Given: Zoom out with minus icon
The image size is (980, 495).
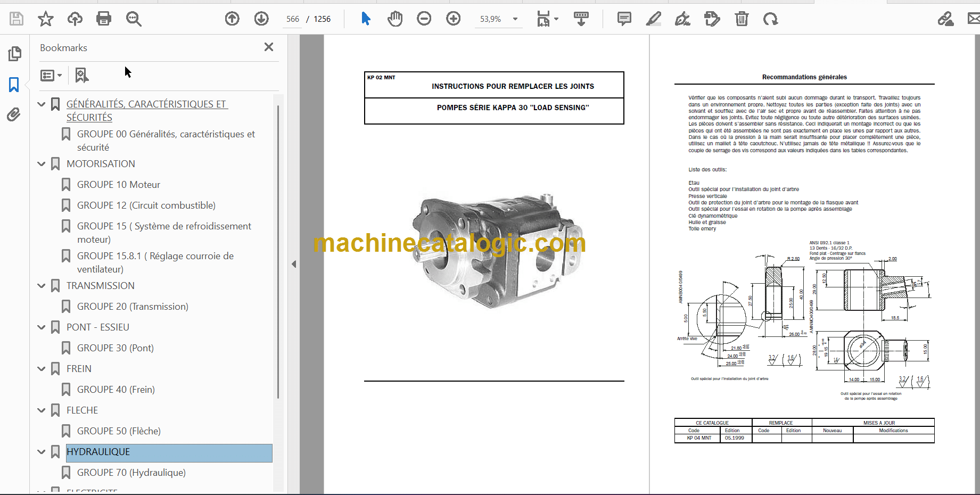Looking at the screenshot, I should [x=424, y=19].
